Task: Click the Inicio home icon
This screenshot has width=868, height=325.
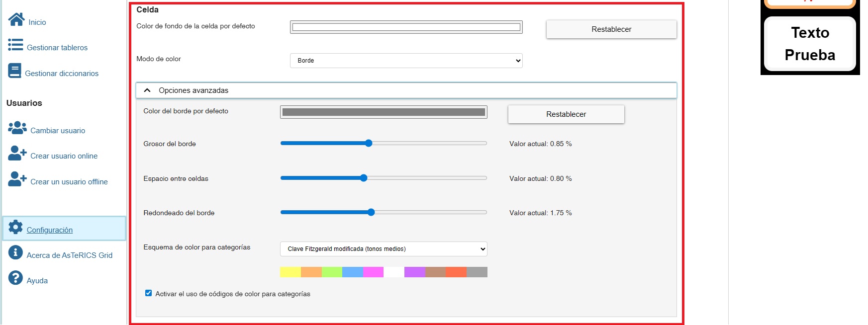Action: point(16,19)
